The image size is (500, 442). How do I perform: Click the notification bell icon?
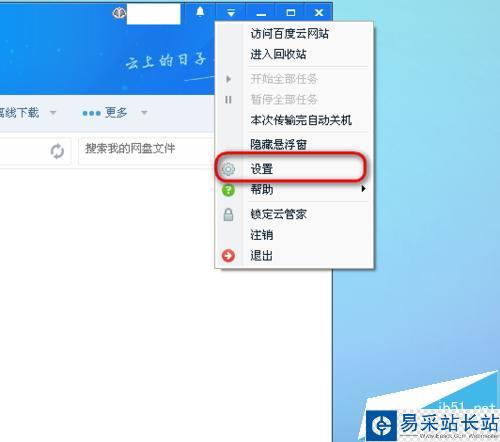coord(200,12)
